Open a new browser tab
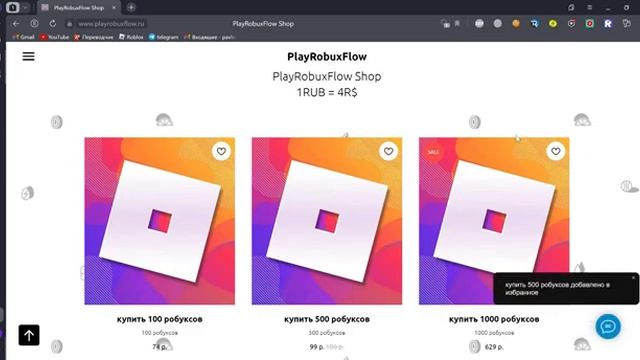 click(x=131, y=7)
